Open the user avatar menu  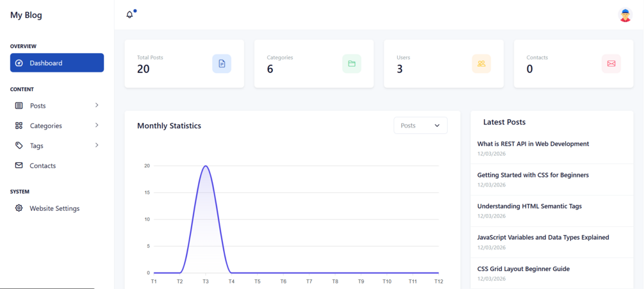[625, 15]
